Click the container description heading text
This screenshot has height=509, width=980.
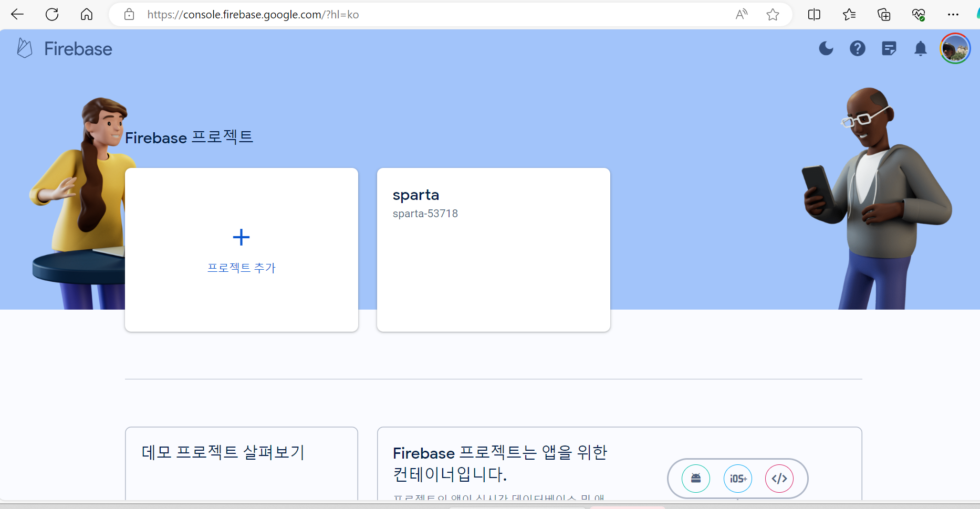[500, 463]
